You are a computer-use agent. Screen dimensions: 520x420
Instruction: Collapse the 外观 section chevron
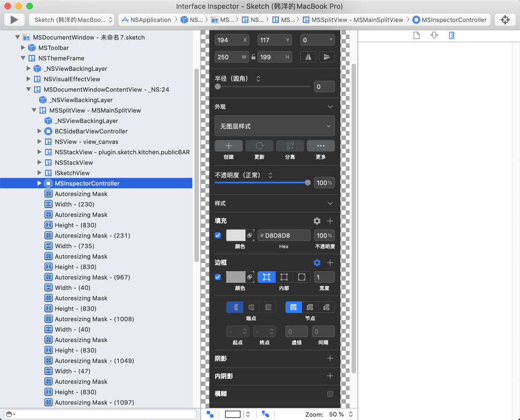tap(330, 107)
